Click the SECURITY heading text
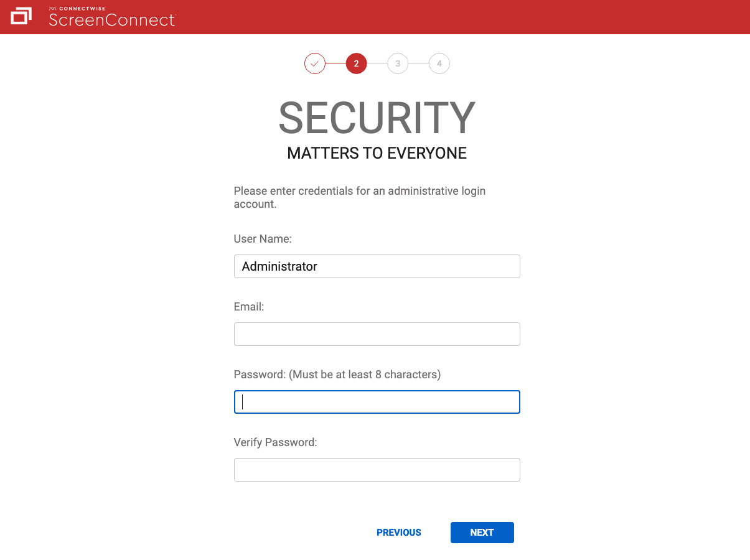Screen dimensions: 750x560 (x=377, y=118)
